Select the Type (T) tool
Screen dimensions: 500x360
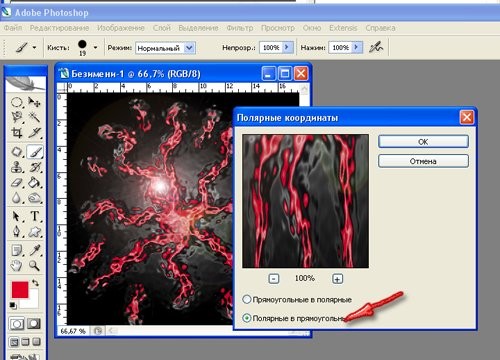coord(34,216)
